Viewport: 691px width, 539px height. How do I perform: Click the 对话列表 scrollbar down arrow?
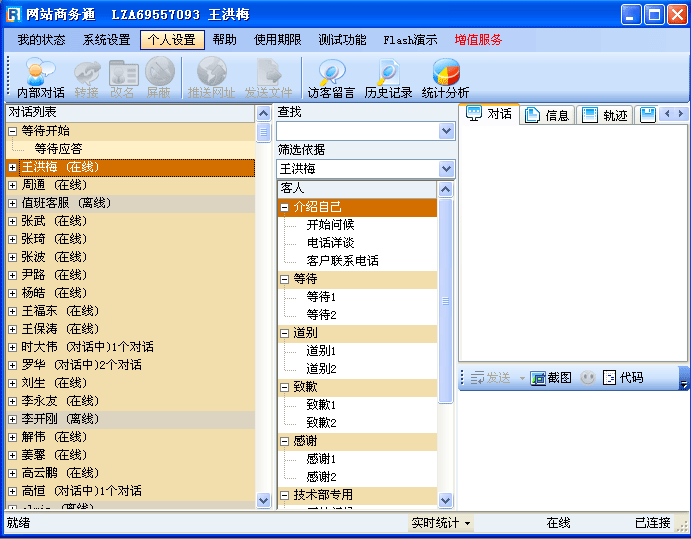(264, 500)
